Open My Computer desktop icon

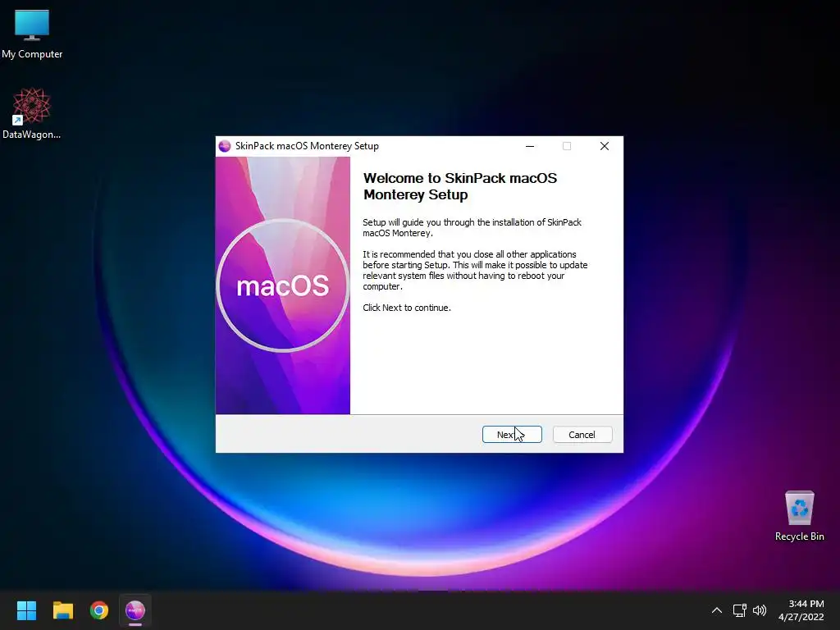(32, 34)
